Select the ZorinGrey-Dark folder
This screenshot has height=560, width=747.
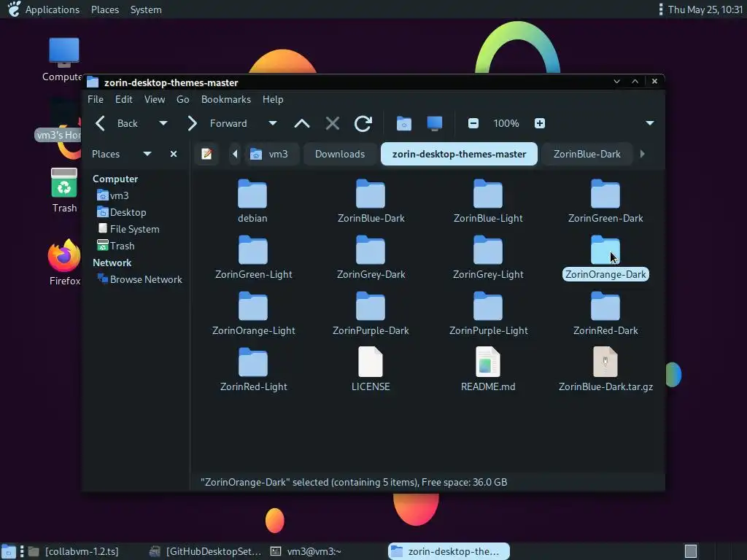pyautogui.click(x=371, y=257)
